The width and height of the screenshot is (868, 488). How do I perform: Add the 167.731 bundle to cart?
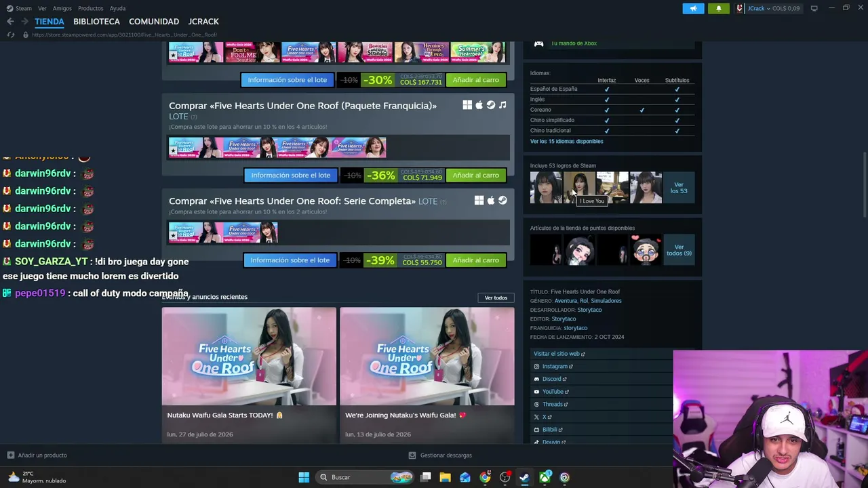pos(475,80)
